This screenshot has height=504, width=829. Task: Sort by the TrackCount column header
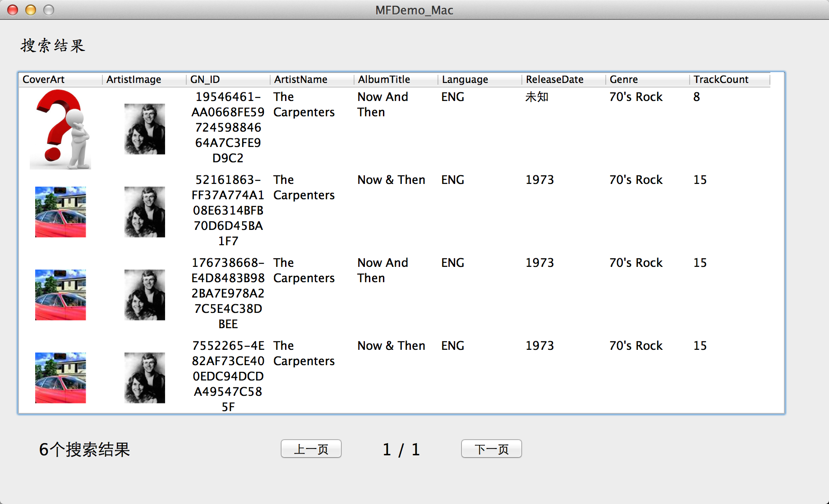[730, 79]
